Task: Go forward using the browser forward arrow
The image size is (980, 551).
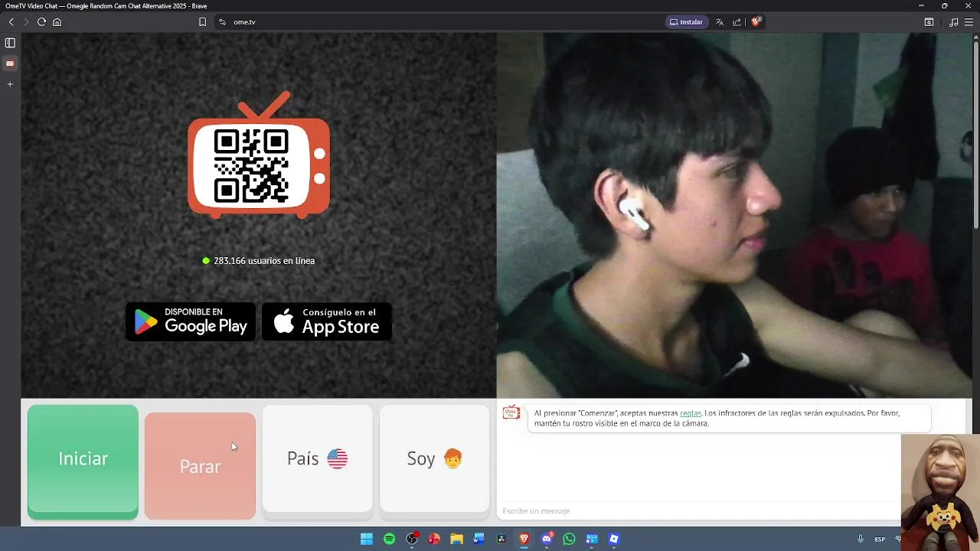Action: [x=25, y=22]
